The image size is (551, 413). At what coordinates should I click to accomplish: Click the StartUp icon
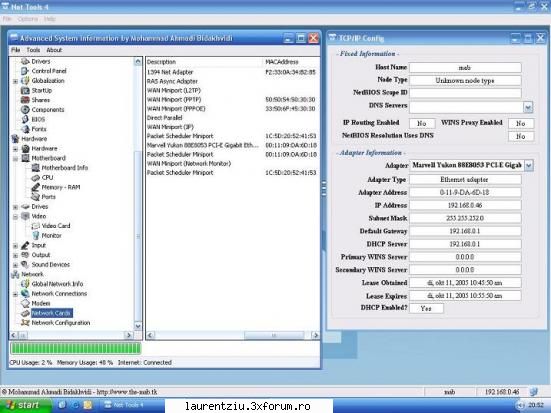coord(25,90)
